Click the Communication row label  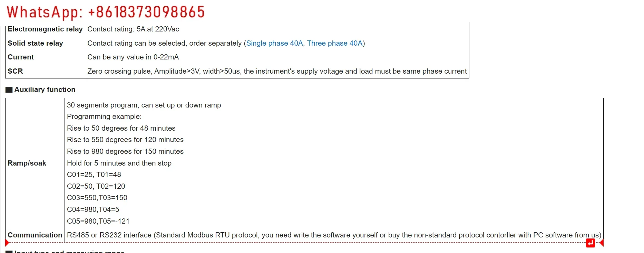pyautogui.click(x=35, y=235)
